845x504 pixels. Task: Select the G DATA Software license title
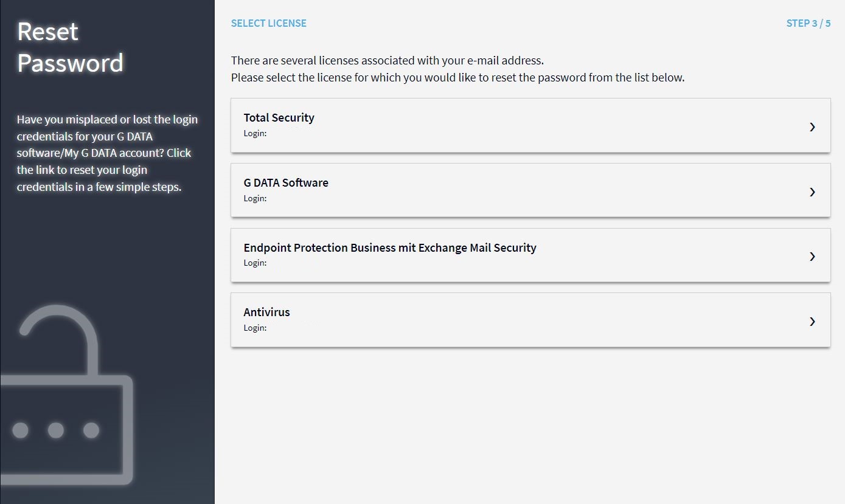point(286,182)
